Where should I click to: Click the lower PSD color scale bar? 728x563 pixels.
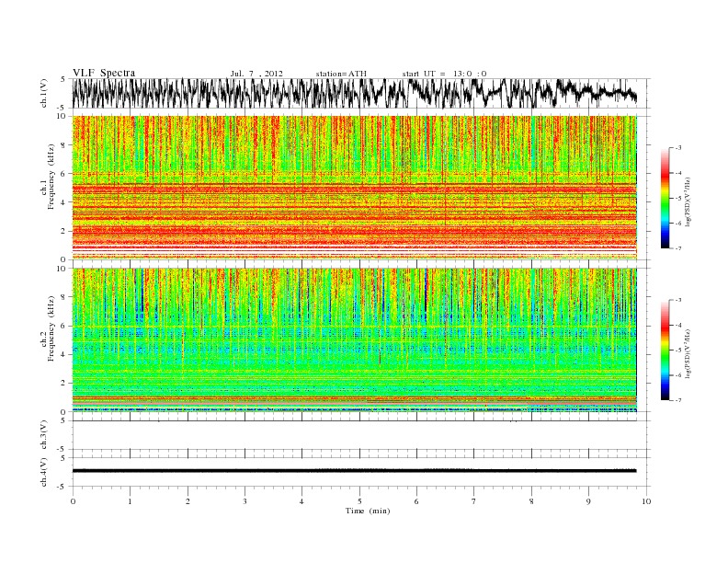[x=665, y=350]
